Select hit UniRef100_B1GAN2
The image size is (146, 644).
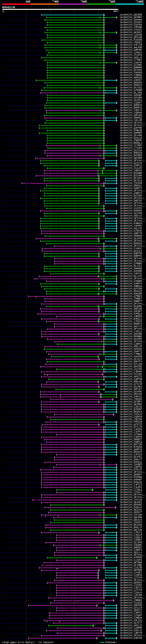(x=131, y=306)
